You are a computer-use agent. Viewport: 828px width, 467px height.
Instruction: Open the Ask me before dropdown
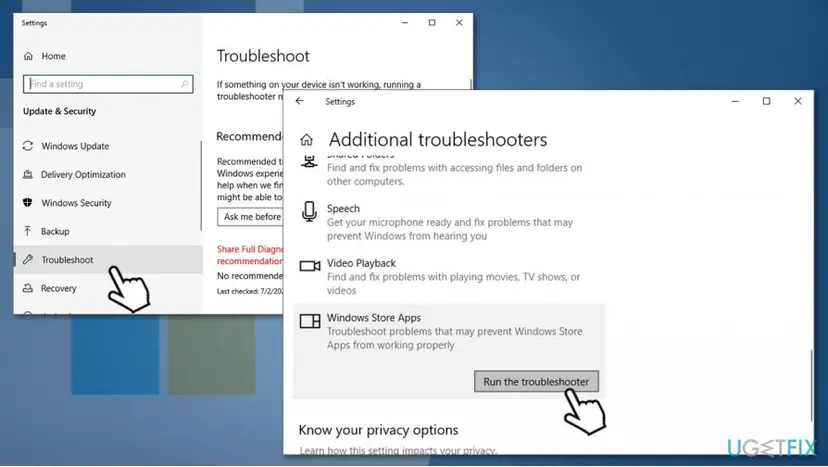(250, 217)
